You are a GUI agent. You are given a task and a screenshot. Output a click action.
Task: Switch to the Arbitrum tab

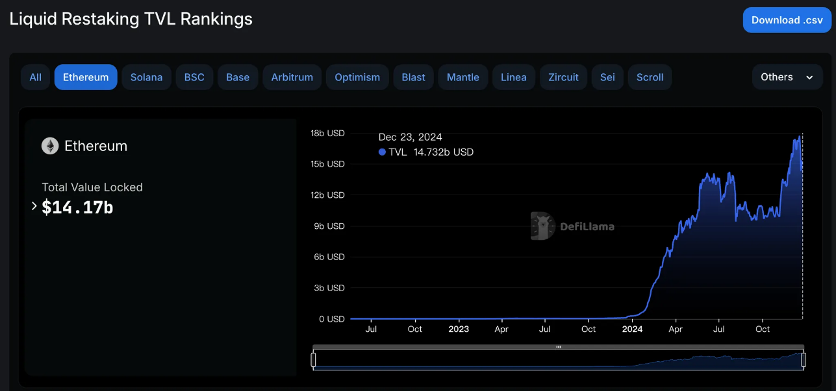click(x=292, y=77)
